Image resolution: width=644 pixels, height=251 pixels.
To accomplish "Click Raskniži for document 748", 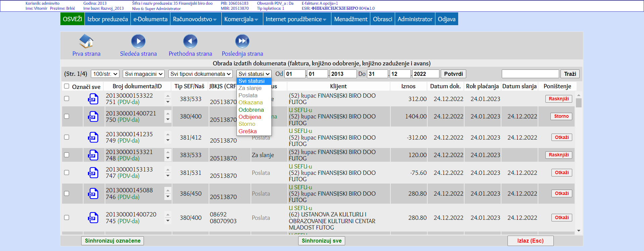I will tap(559, 155).
